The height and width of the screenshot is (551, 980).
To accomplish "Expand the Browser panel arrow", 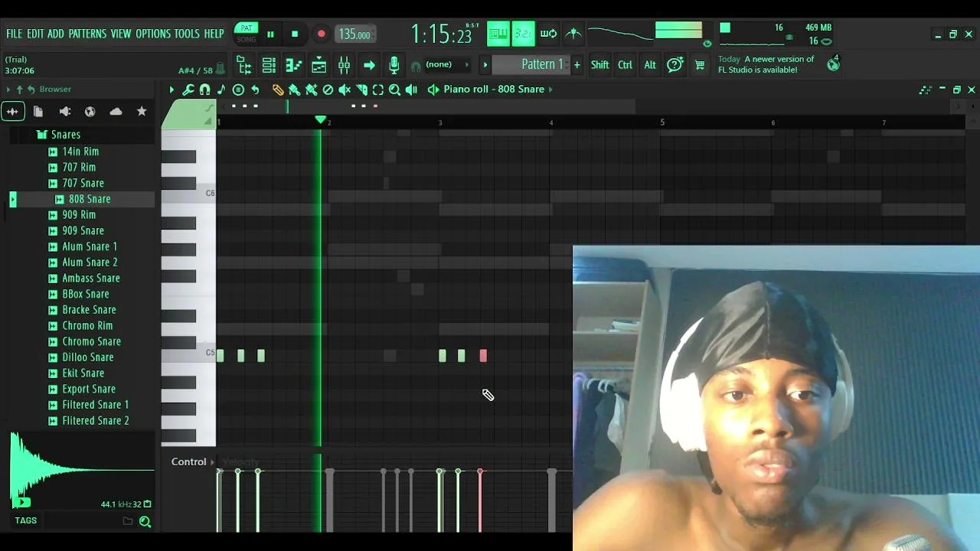I will click(8, 90).
